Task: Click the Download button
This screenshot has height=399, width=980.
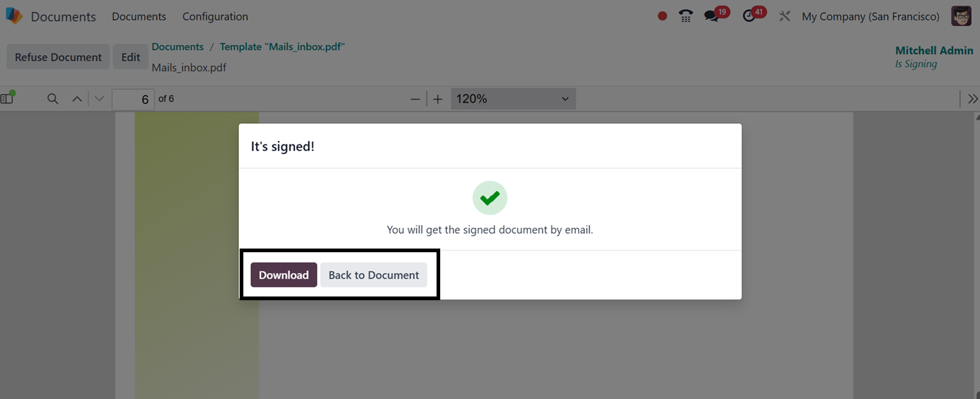Action: tap(284, 275)
